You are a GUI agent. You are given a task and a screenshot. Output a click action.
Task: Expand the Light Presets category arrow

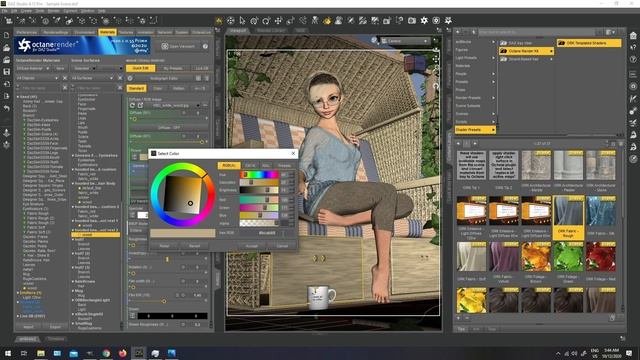[x=493, y=58]
